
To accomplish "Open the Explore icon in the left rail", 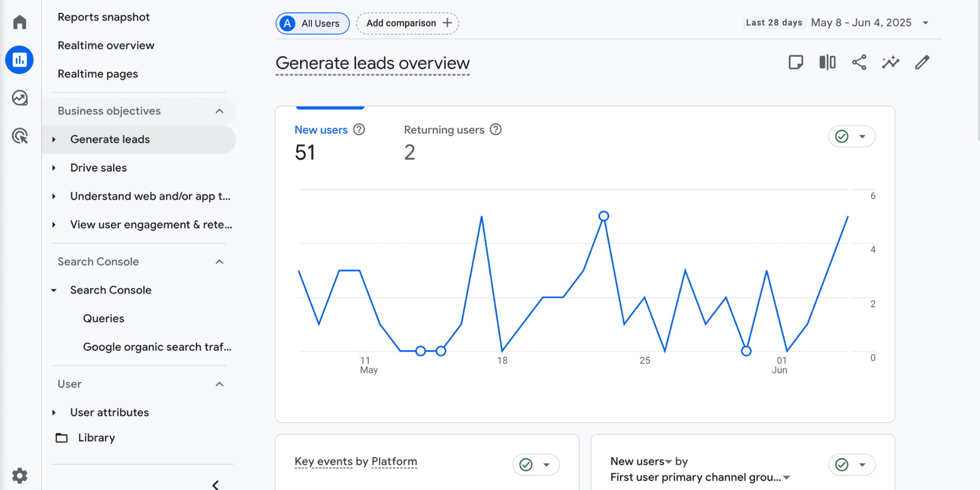I will tap(19, 97).
